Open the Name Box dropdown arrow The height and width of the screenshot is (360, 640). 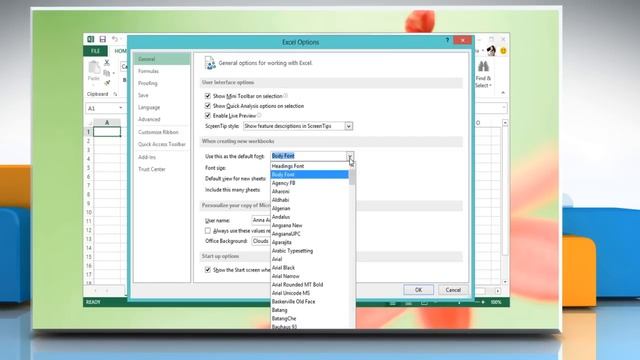pyautogui.click(x=121, y=108)
